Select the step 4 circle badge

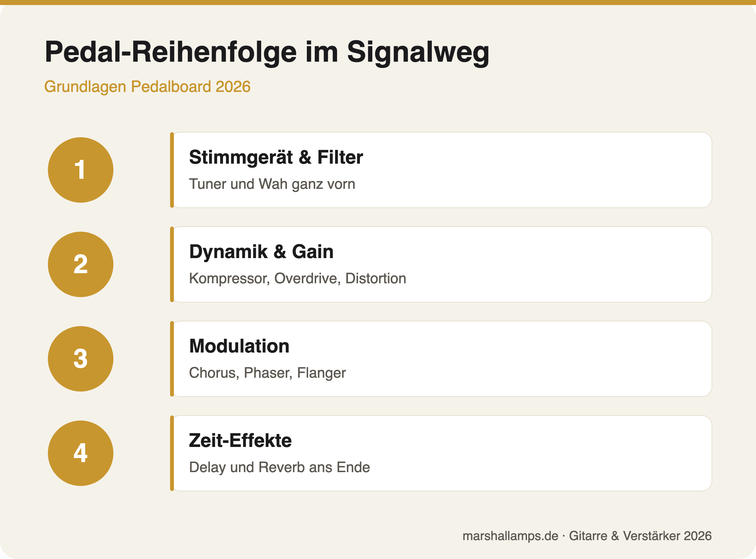coord(81,453)
